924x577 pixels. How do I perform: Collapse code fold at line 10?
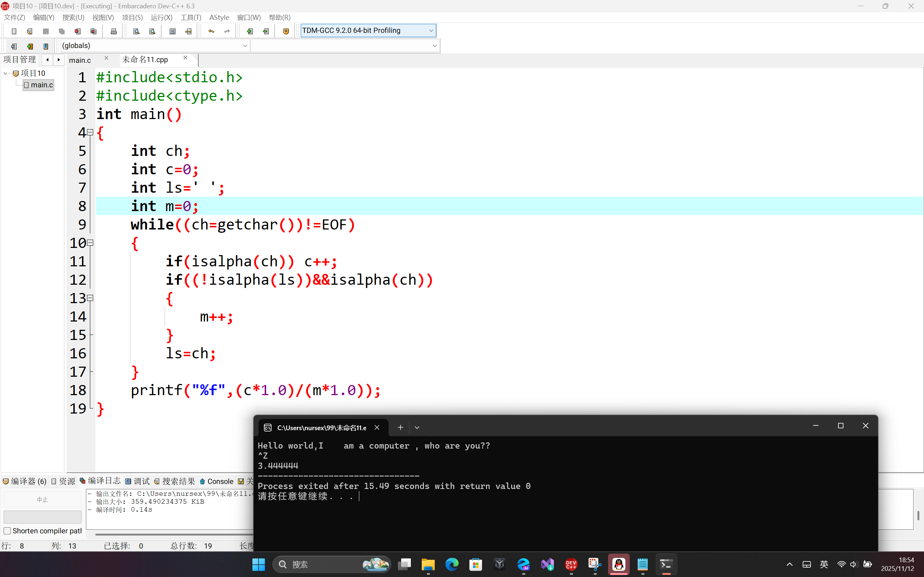(x=91, y=243)
